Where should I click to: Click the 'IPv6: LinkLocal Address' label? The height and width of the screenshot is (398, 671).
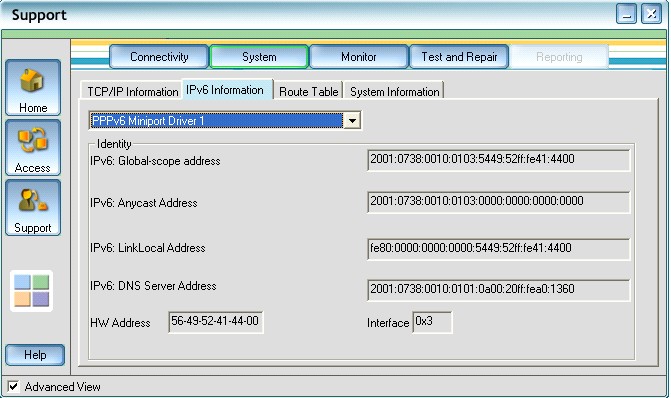[x=148, y=248]
